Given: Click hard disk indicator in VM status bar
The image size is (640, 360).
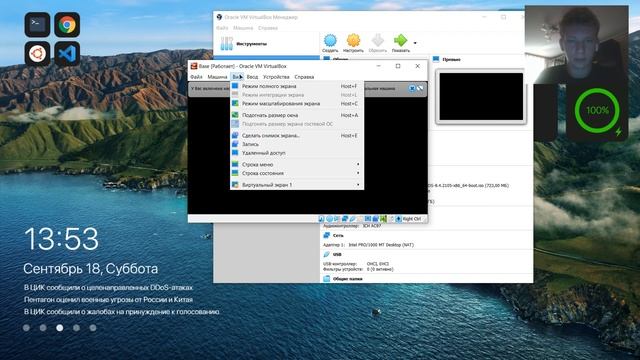Looking at the screenshot, I should pyautogui.click(x=321, y=219).
